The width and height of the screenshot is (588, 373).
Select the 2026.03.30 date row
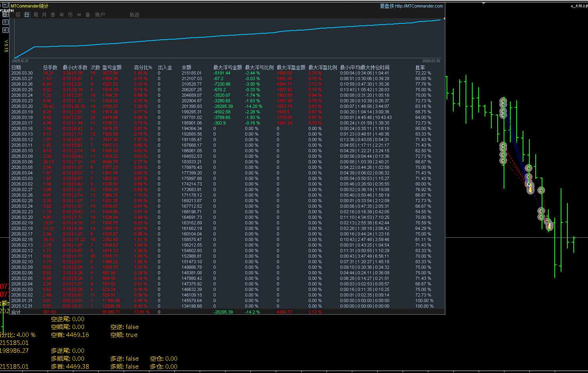[x=22, y=73]
